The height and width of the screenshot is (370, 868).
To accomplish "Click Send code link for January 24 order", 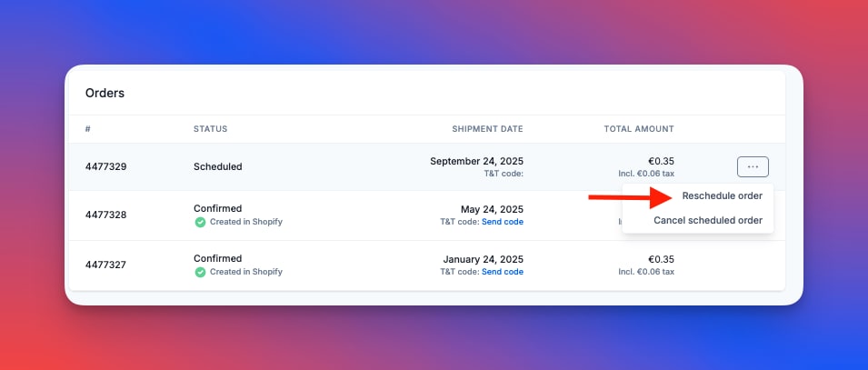I will [502, 272].
